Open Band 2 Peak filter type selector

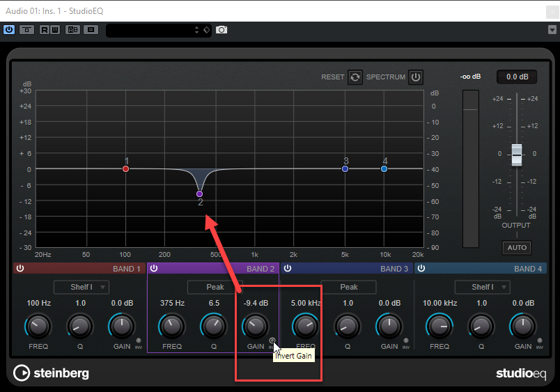pos(215,287)
